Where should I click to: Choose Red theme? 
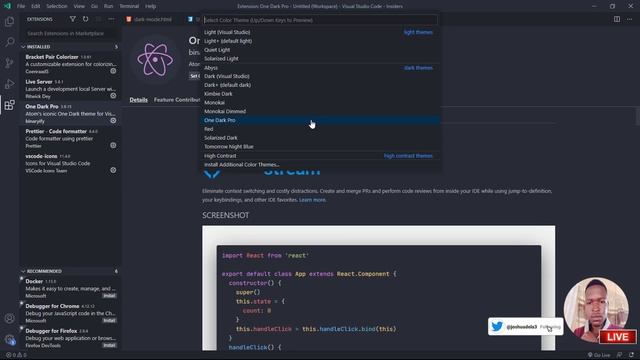click(320, 129)
